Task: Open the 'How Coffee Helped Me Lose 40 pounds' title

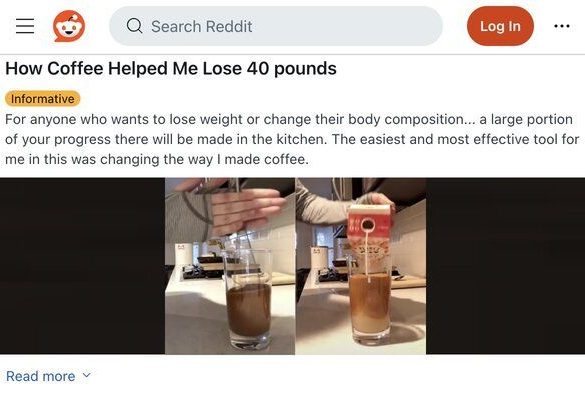Action: click(171, 69)
